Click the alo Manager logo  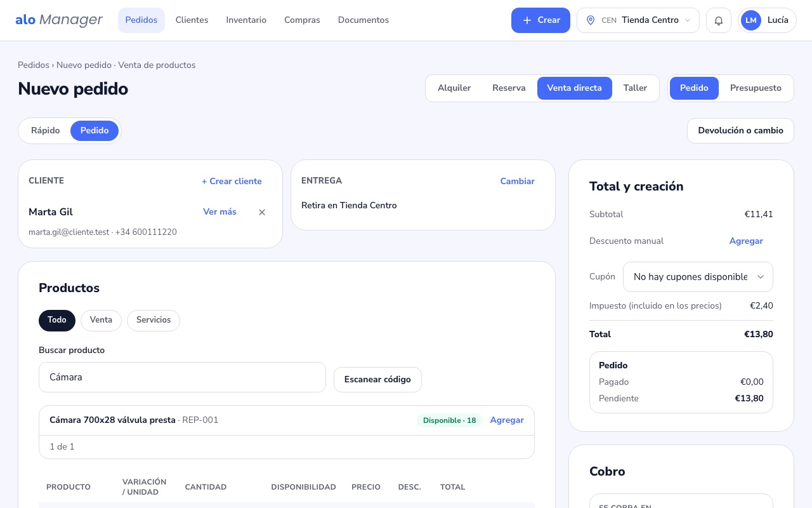59,20
